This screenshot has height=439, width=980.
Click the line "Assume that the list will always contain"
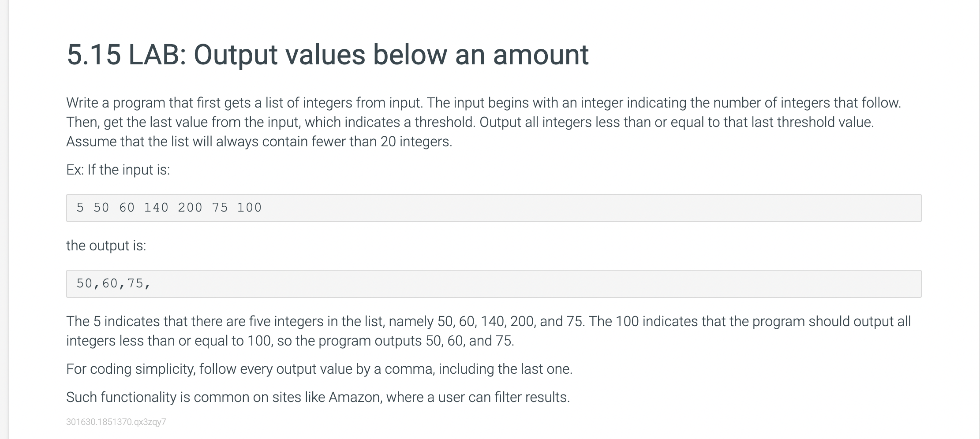[x=259, y=141]
